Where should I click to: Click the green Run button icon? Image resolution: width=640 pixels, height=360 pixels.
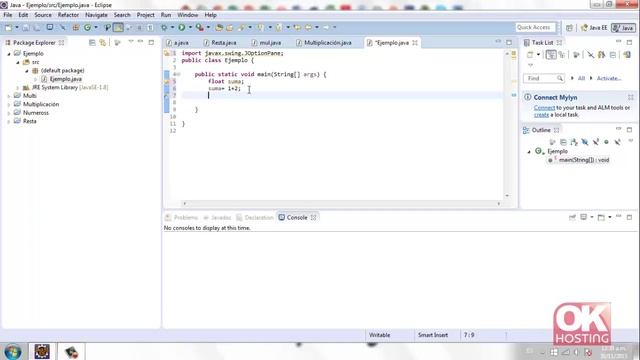[x=182, y=27]
